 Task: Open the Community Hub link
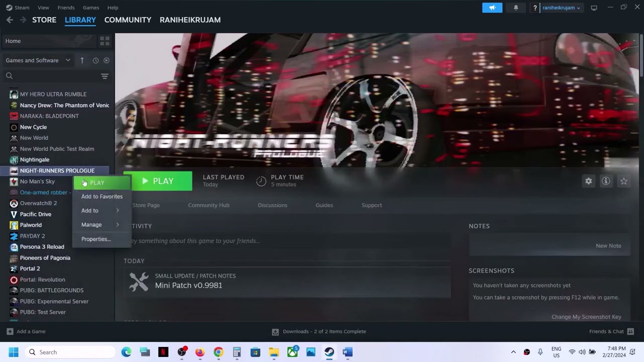pos(209,205)
